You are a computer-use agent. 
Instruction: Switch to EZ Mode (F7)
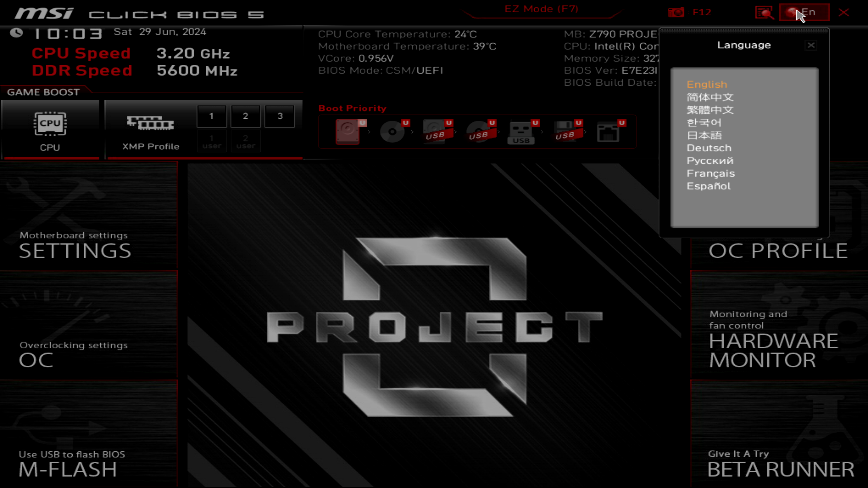[541, 9]
